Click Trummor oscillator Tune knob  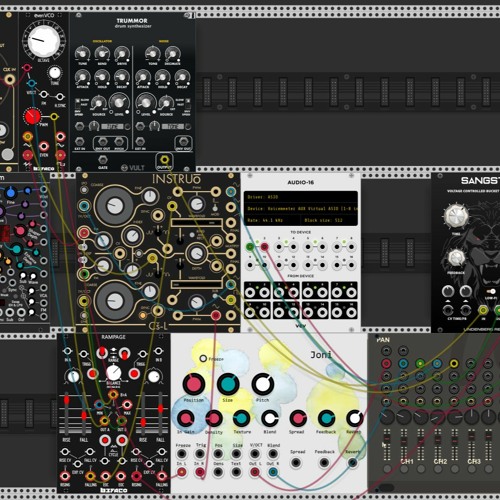pyautogui.click(x=82, y=53)
